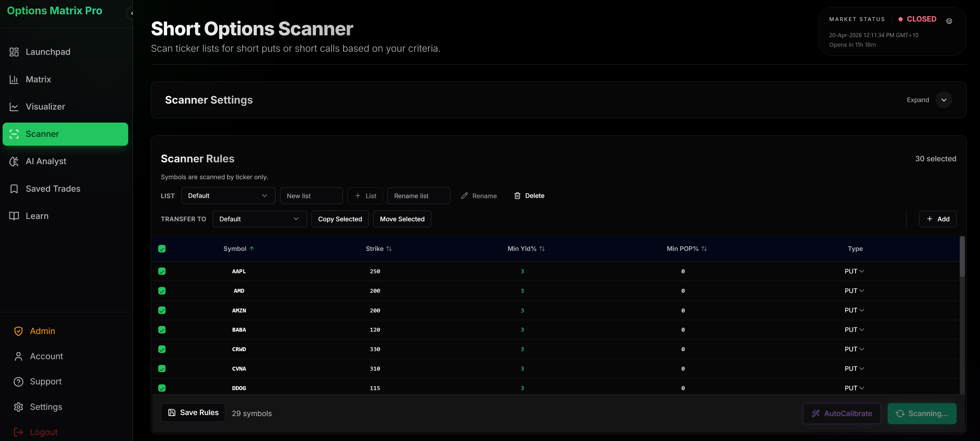
Task: Click the CRWD strike value 330
Action: click(x=375, y=349)
